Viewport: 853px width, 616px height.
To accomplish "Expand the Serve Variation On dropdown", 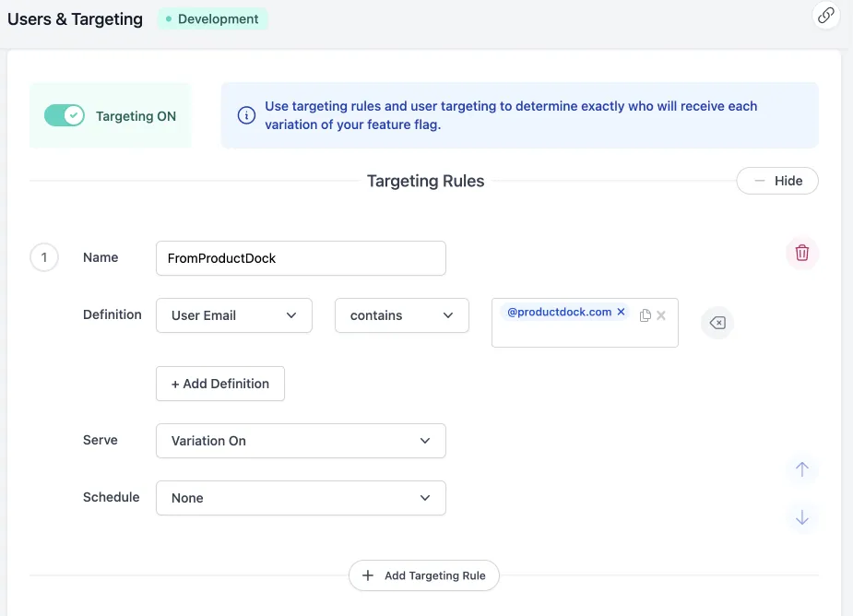I will coord(301,441).
